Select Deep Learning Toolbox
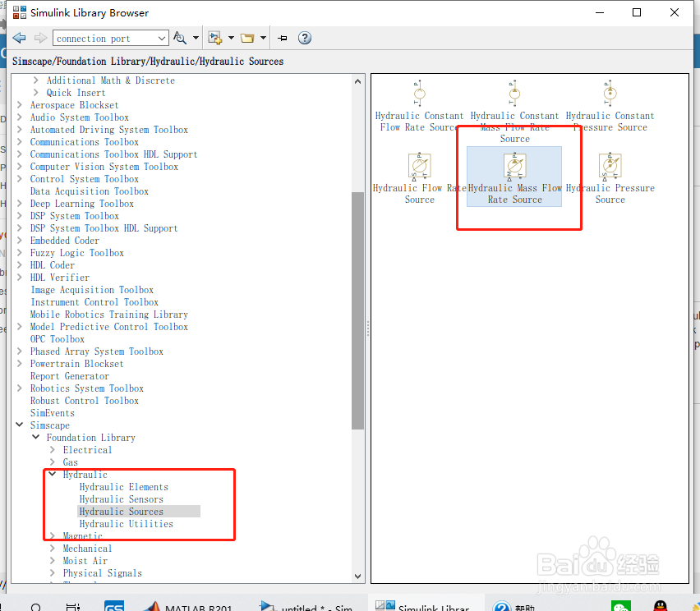 coord(81,204)
